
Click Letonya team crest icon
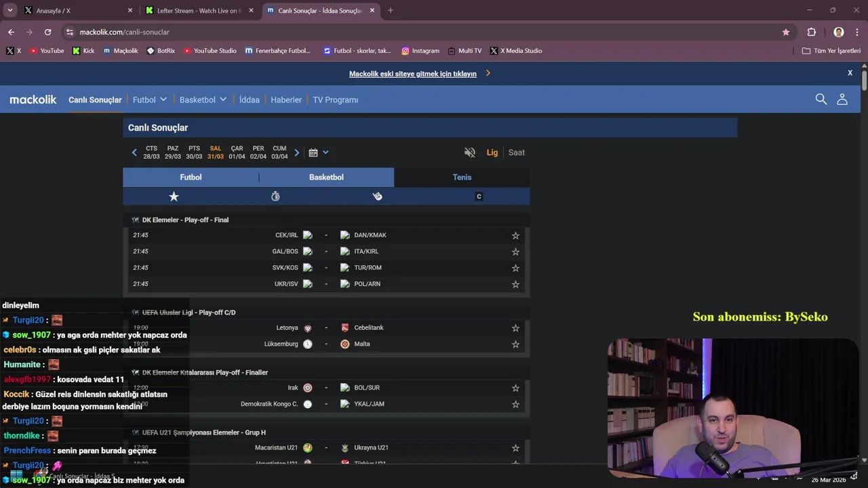[307, 328]
